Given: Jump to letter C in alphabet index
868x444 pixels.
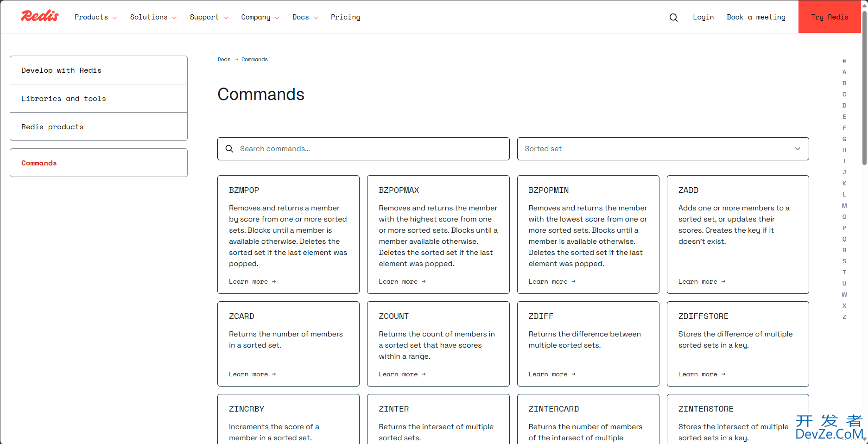Looking at the screenshot, I should tap(844, 95).
